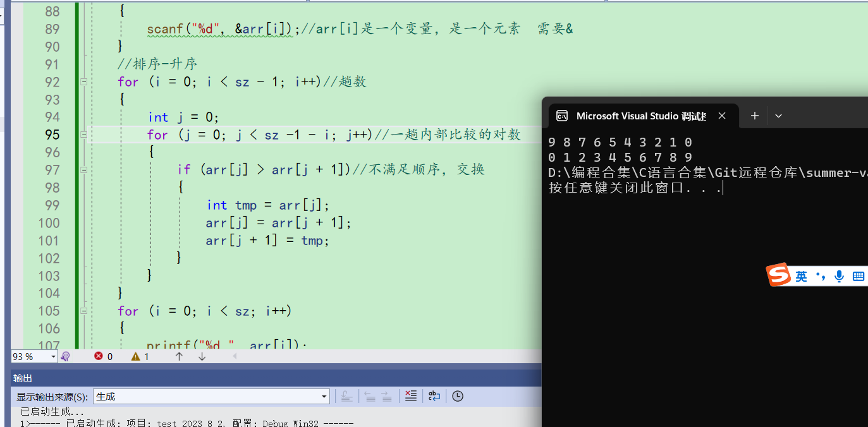Open the Sogou soft keyboard icon
868x427 pixels.
click(x=858, y=276)
